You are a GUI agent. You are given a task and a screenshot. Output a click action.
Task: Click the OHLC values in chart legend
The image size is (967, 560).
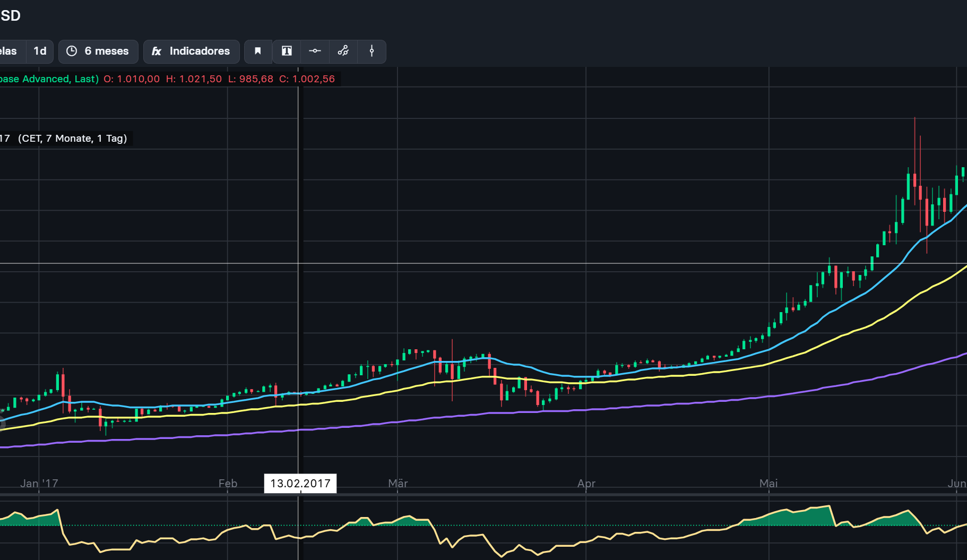coord(219,79)
